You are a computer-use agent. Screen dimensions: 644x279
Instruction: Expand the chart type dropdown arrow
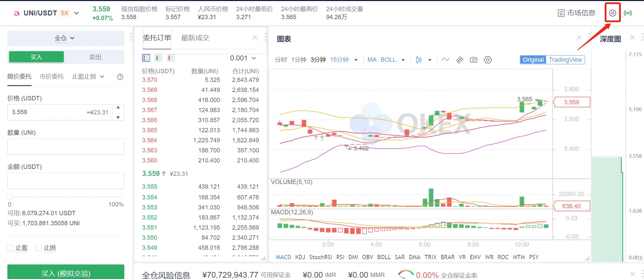[430, 60]
